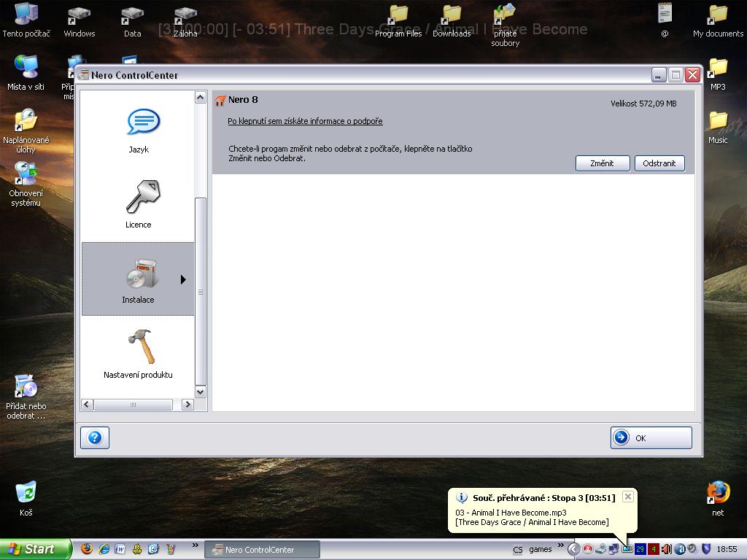Screen dimensions: 747x560
Task: Select the Místa v síti desktop icon
Action: click(x=26, y=74)
